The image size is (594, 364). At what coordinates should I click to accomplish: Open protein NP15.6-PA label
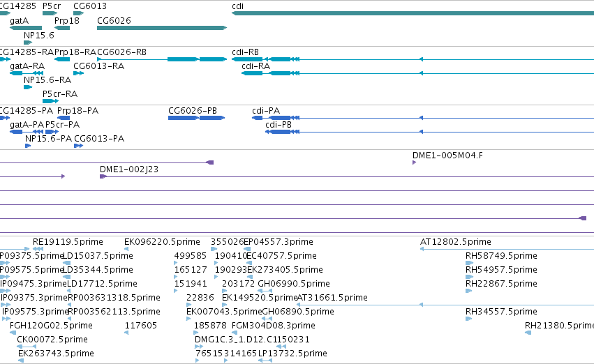pyautogui.click(x=48, y=139)
